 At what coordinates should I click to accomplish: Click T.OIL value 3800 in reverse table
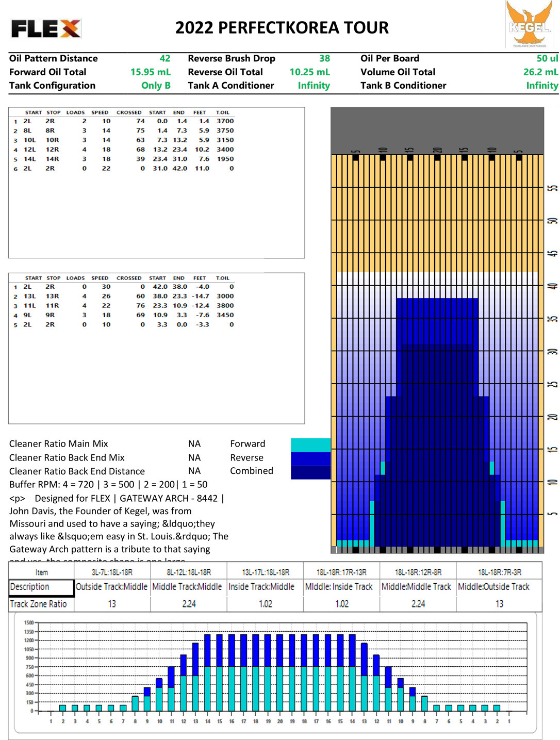pyautogui.click(x=225, y=305)
